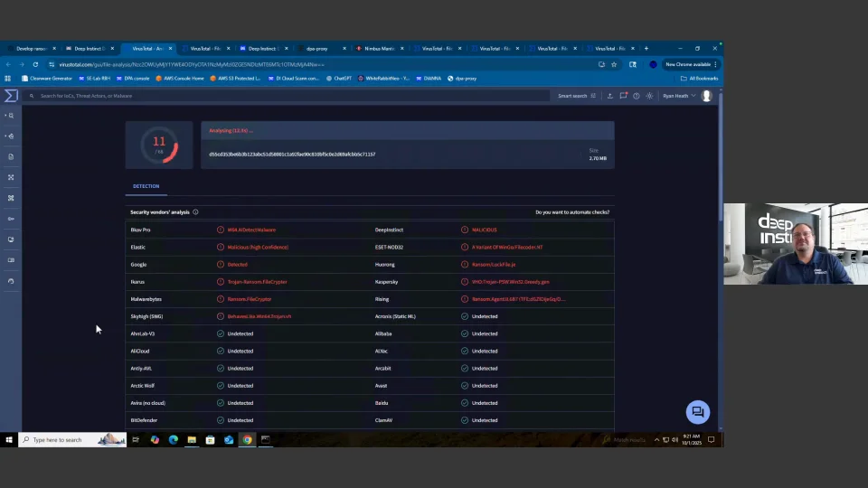Click the info icon next to Security vendors' analysis
The height and width of the screenshot is (488, 868).
(195, 211)
